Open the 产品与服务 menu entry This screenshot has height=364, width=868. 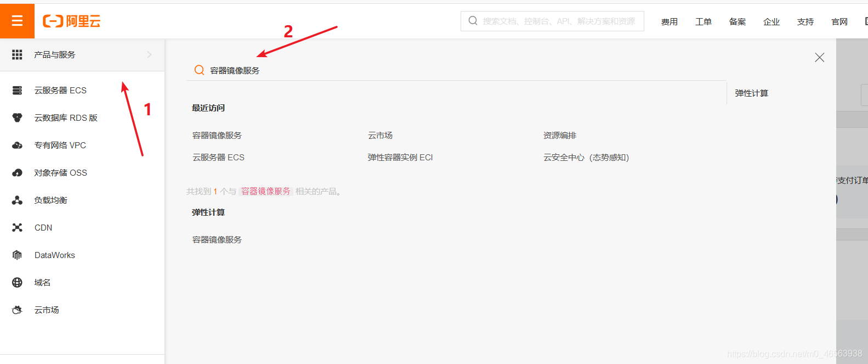click(x=82, y=54)
